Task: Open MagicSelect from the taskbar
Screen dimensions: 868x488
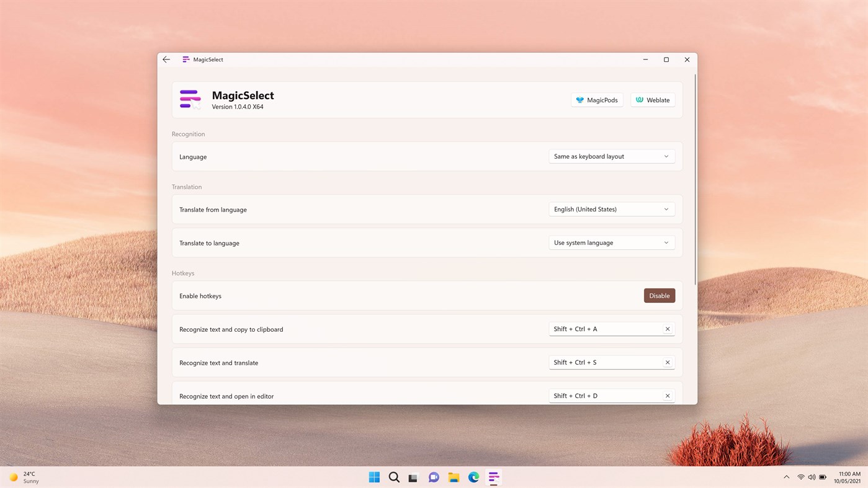Action: tap(493, 477)
